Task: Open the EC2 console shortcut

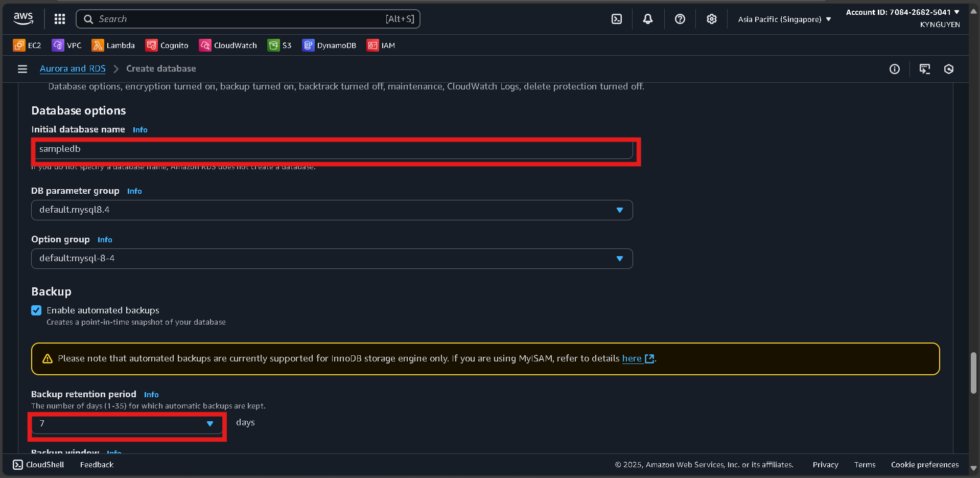Action: (27, 45)
